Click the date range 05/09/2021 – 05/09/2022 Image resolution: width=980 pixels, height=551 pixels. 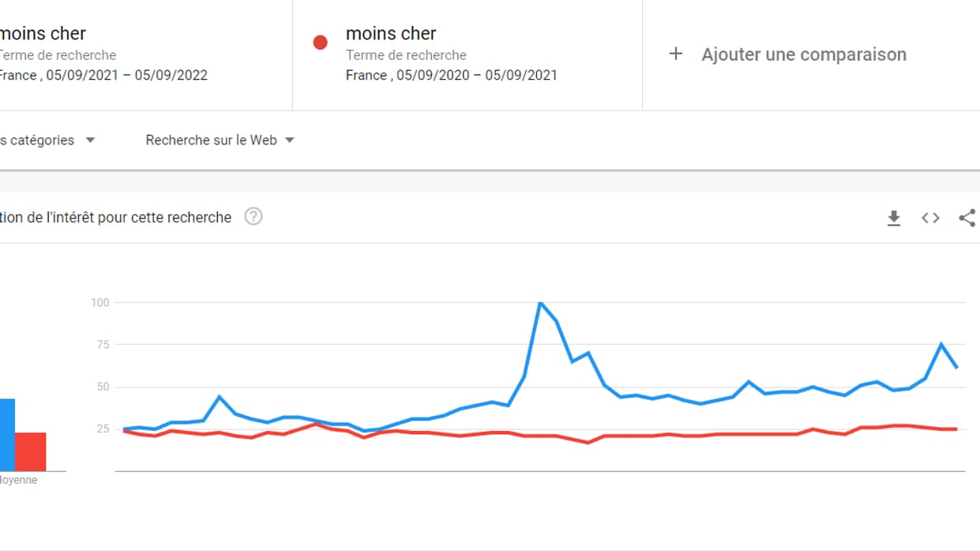(x=126, y=76)
